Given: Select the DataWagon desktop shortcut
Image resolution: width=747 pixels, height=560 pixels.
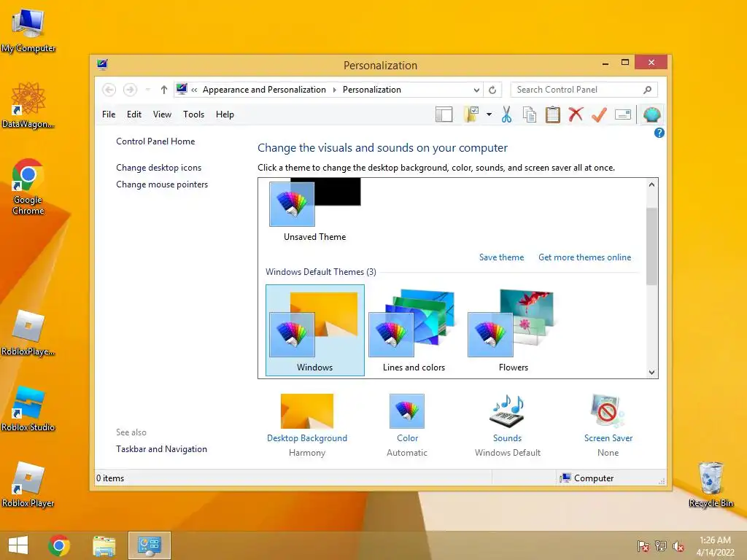Looking at the screenshot, I should [28, 105].
